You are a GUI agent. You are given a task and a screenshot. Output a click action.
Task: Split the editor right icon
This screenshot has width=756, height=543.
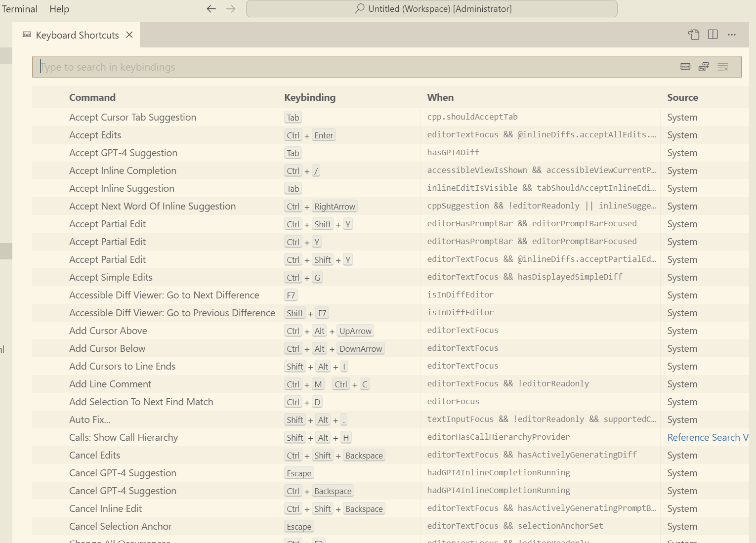click(x=713, y=35)
